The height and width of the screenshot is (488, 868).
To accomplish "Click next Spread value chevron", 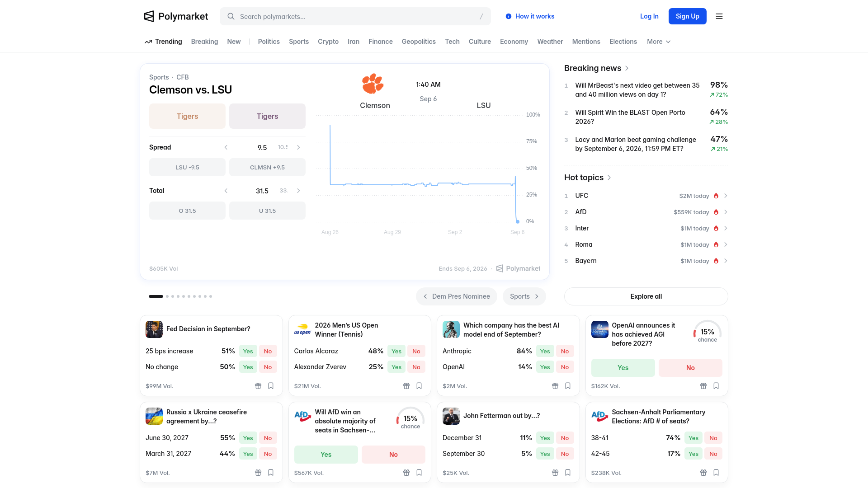I will click(298, 147).
